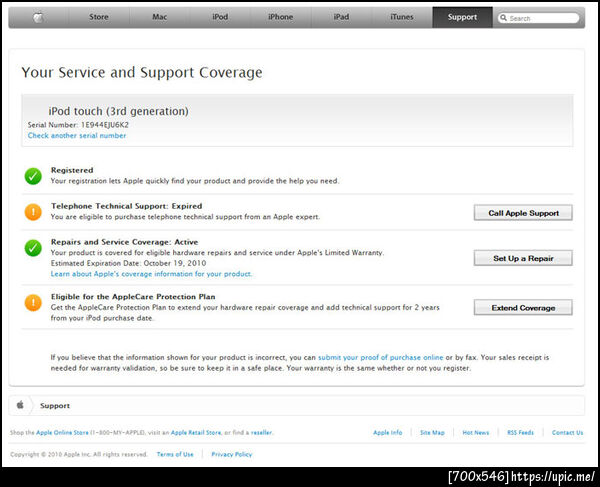Click the Apple icon in breadcrumb bar
The image size is (600, 487).
click(20, 405)
